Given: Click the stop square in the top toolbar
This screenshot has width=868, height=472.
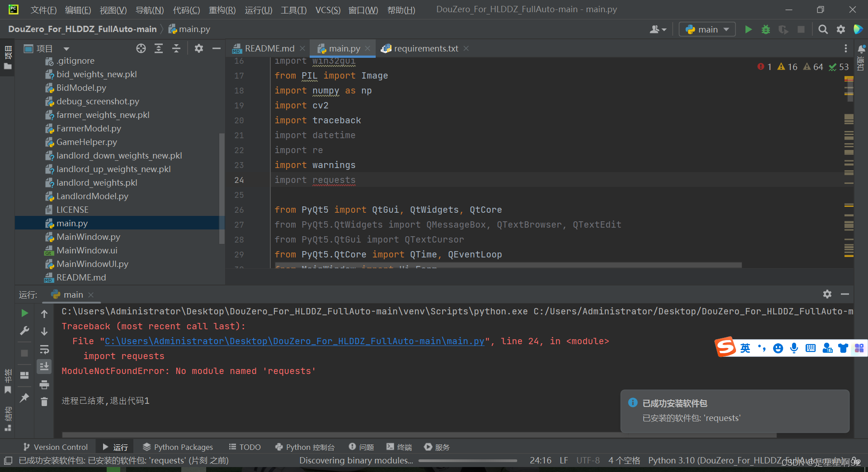Looking at the screenshot, I should [x=801, y=29].
